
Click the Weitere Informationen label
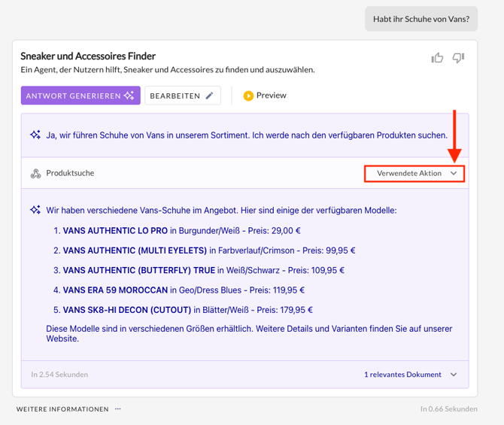click(x=62, y=409)
